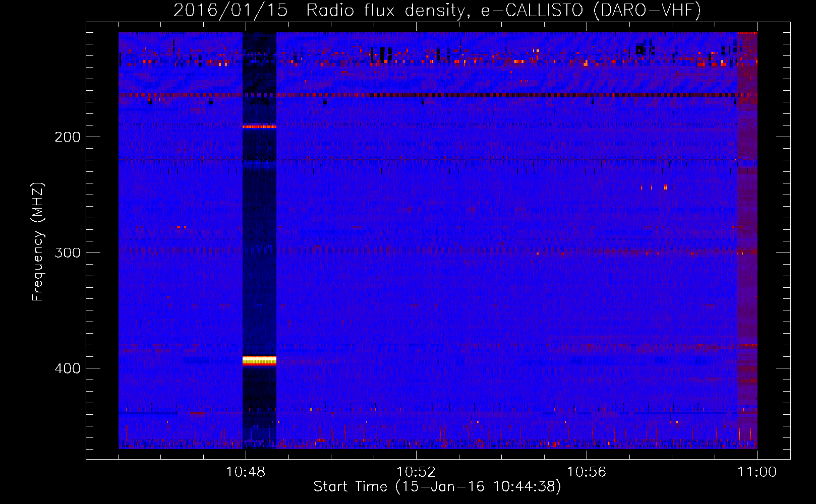The height and width of the screenshot is (504, 816).
Task: Click the bright yellow-white band near 400 MHz
Action: [259, 360]
